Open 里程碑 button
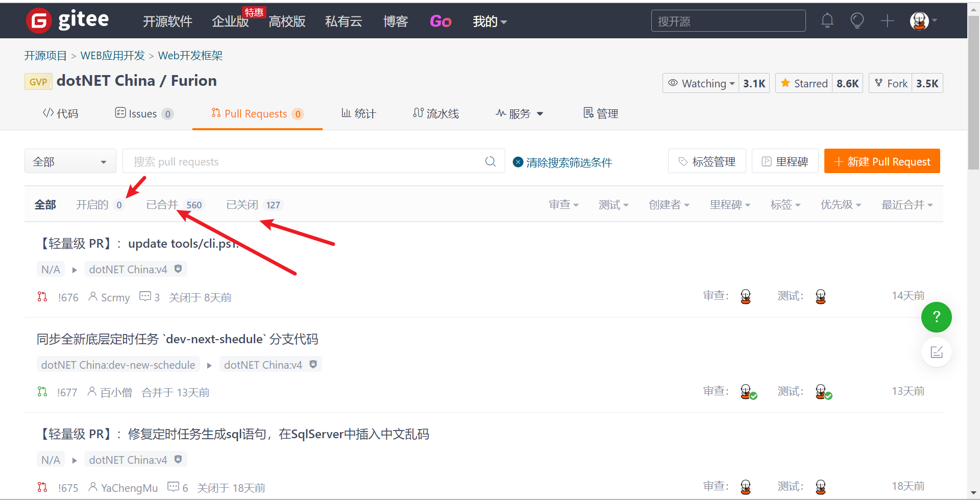The width and height of the screenshot is (980, 500). [785, 161]
